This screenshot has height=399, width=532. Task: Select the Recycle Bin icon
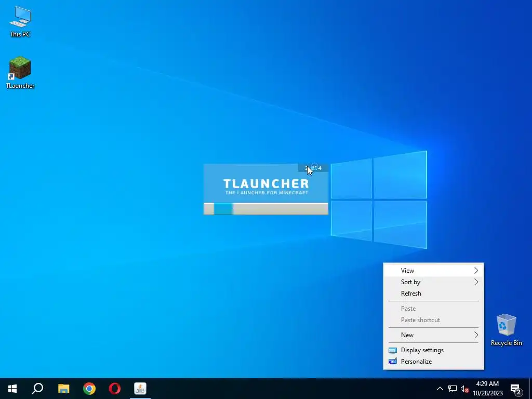pyautogui.click(x=506, y=330)
